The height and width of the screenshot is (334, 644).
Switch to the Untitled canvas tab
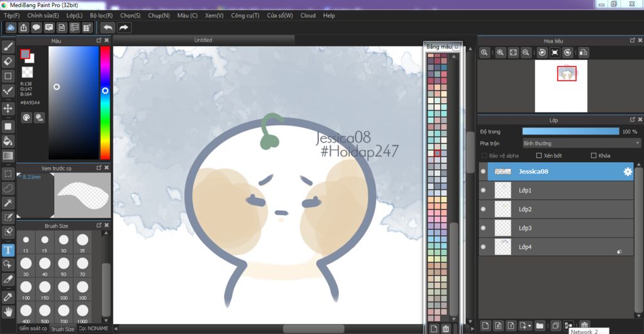coord(203,40)
